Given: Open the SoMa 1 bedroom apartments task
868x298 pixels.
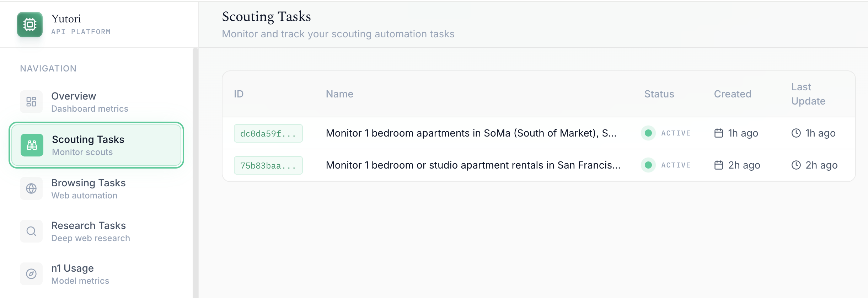Looking at the screenshot, I should [471, 133].
